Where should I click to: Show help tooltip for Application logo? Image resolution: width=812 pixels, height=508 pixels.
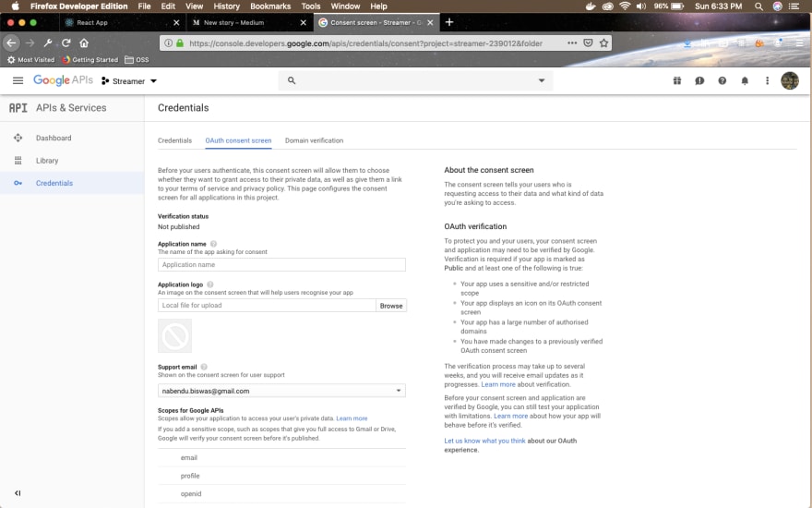click(209, 284)
